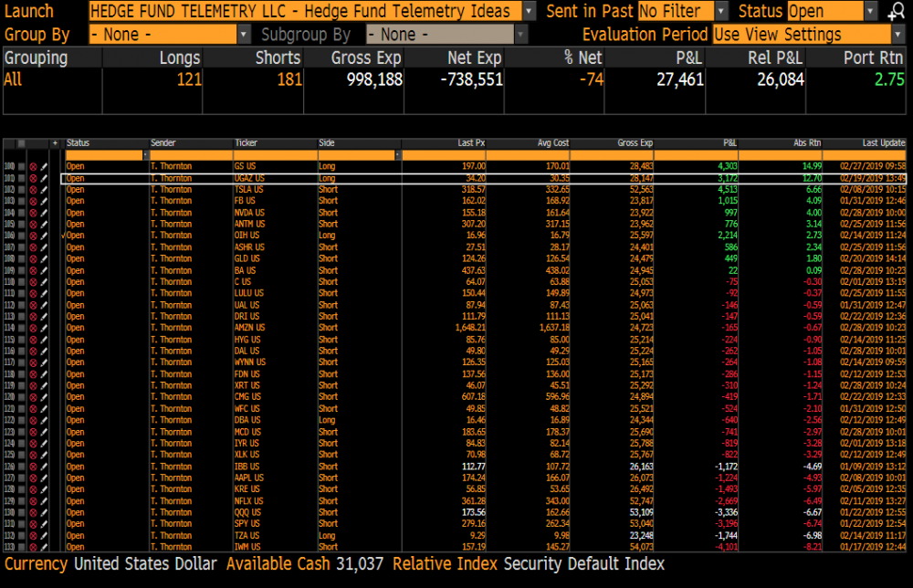Select the UGAZ US ticker cell
The image size is (913, 588).
pyautogui.click(x=249, y=178)
